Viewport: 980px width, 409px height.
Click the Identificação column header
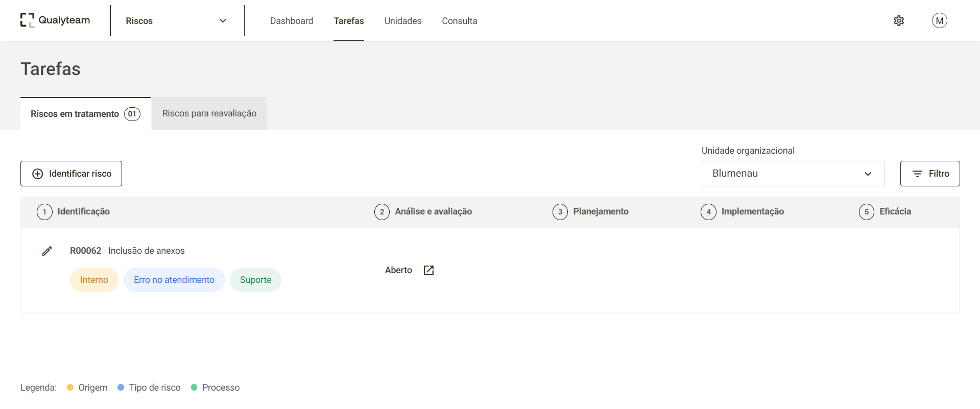pyautogui.click(x=84, y=211)
